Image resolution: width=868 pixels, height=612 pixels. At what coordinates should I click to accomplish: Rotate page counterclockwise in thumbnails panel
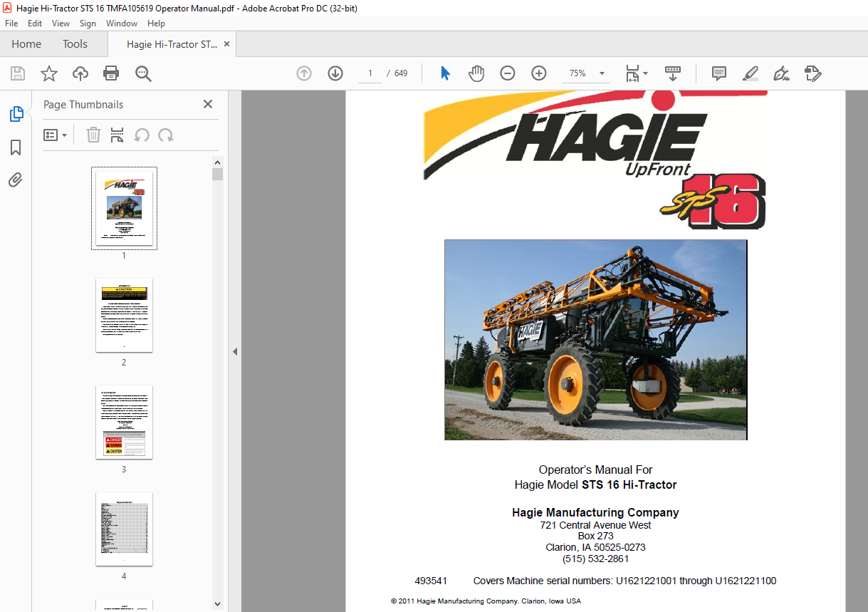142,135
